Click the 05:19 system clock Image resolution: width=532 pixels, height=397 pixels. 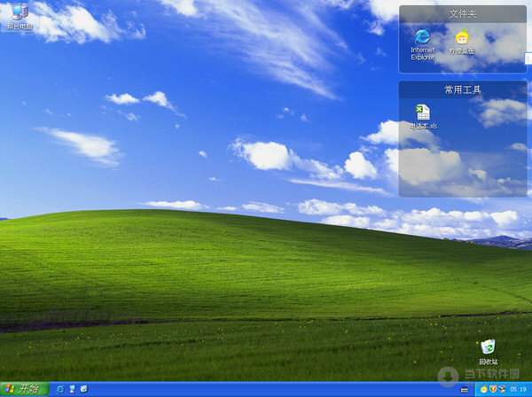(x=518, y=389)
